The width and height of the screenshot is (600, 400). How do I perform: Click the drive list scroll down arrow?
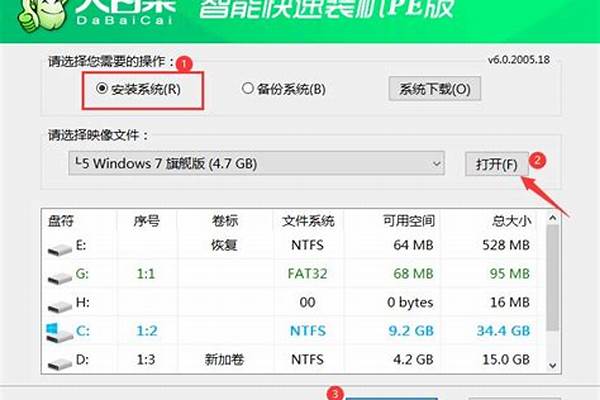click(x=552, y=366)
